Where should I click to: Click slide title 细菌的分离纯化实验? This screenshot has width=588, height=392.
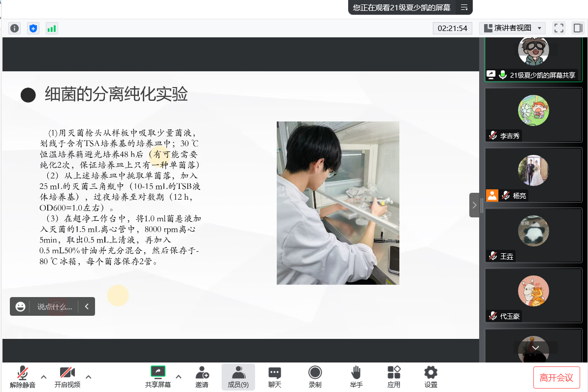coord(116,94)
